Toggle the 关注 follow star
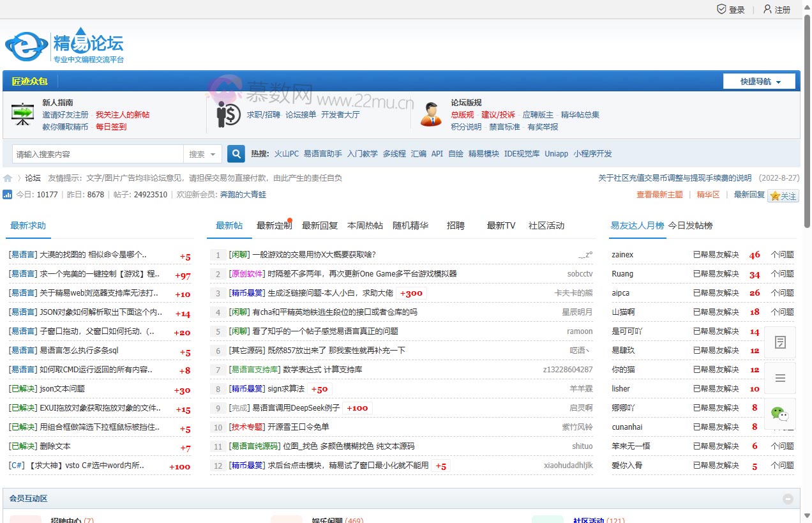Screen dimensions: 812x523 [x=783, y=195]
